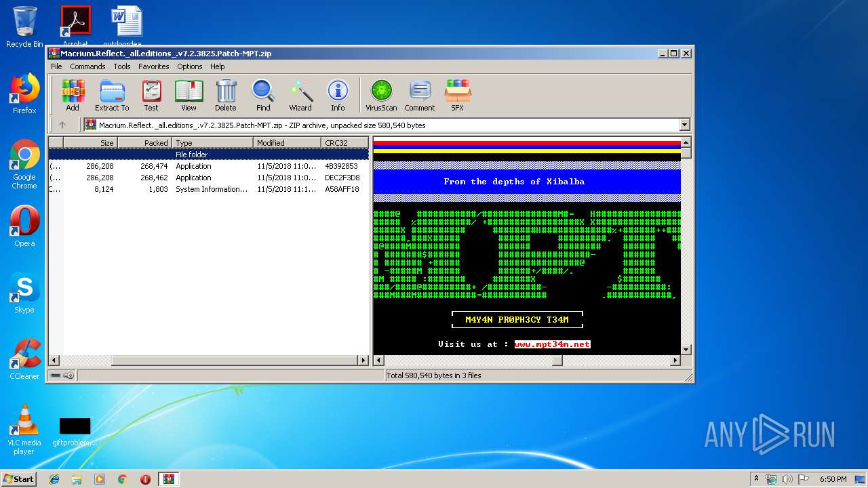Click the Action Center flag tray icon
The height and width of the screenshot is (488, 868).
click(804, 479)
